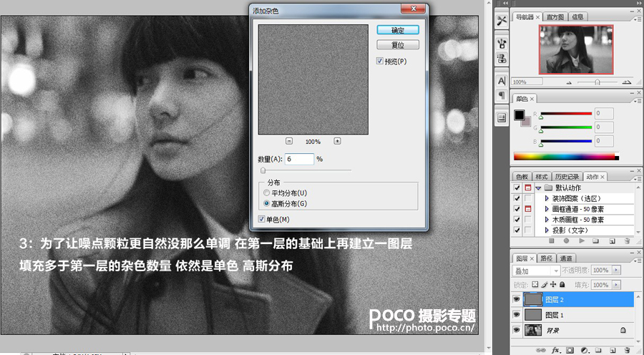Open the Tool Presets dock icon

[x=502, y=21]
